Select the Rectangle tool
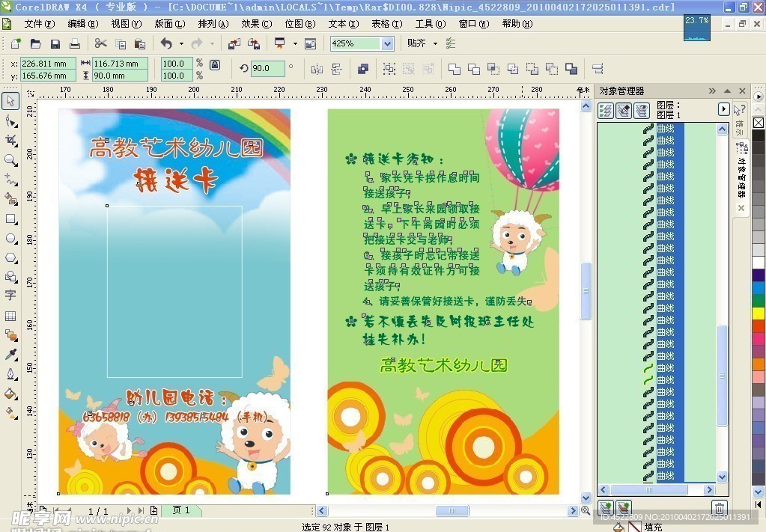This screenshot has height=532, width=766. 10,218
